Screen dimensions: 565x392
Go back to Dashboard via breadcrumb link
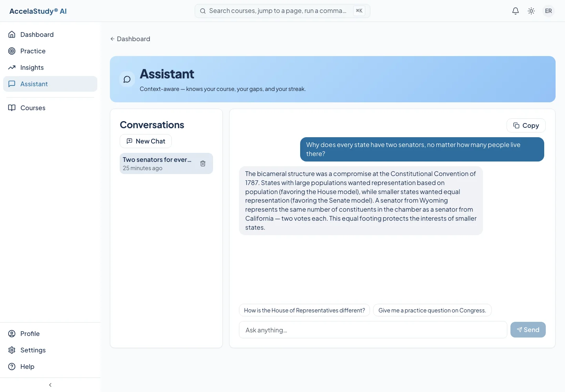tap(130, 39)
